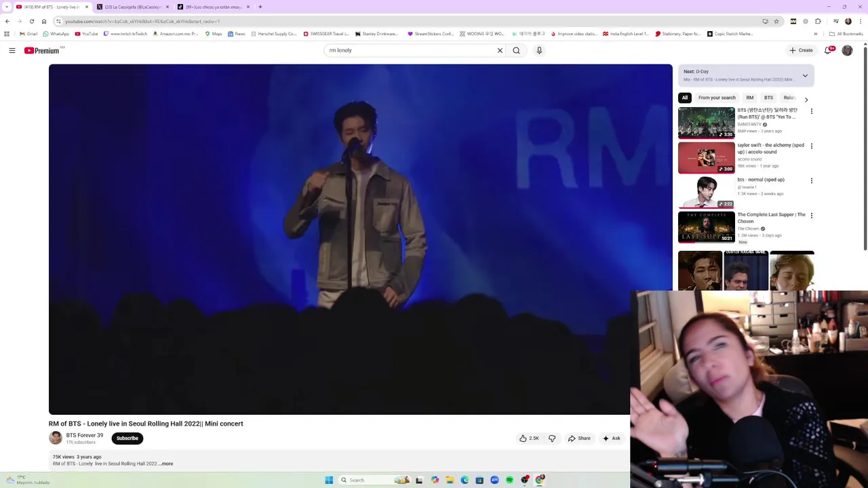Open options for 'bts - normal' video
The image size is (868, 488).
tap(811, 181)
